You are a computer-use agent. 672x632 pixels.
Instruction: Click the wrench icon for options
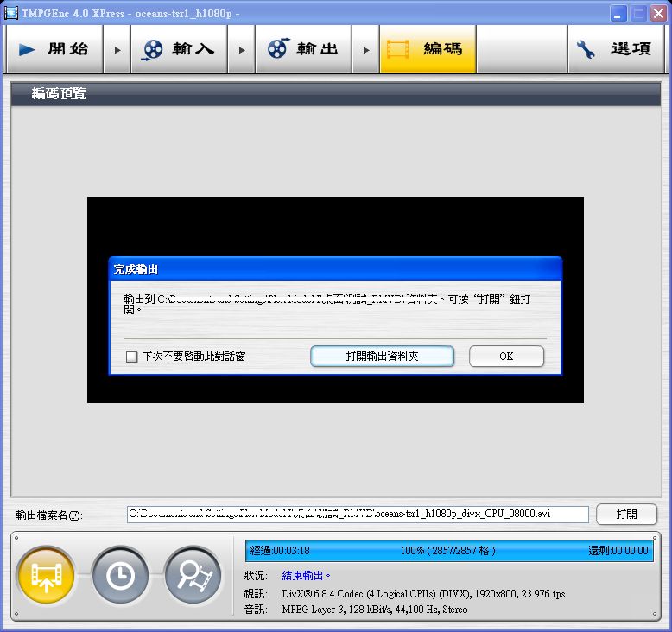pos(586,49)
